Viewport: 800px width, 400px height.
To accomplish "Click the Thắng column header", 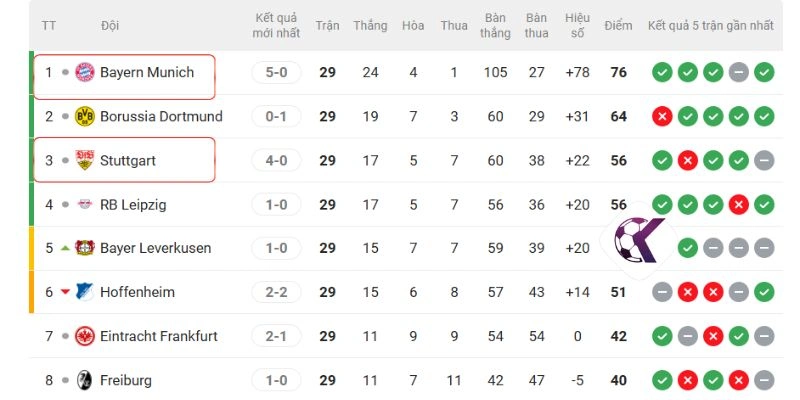I will pos(370,25).
